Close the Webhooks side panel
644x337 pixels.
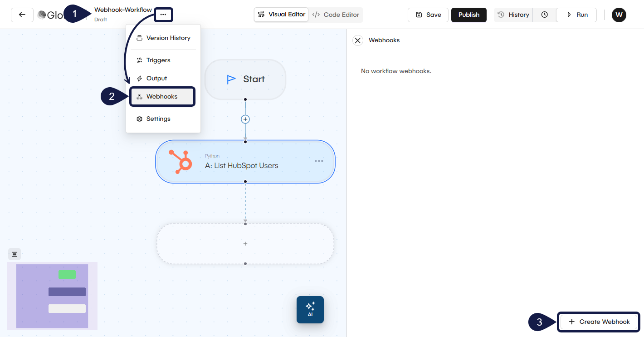pos(358,40)
